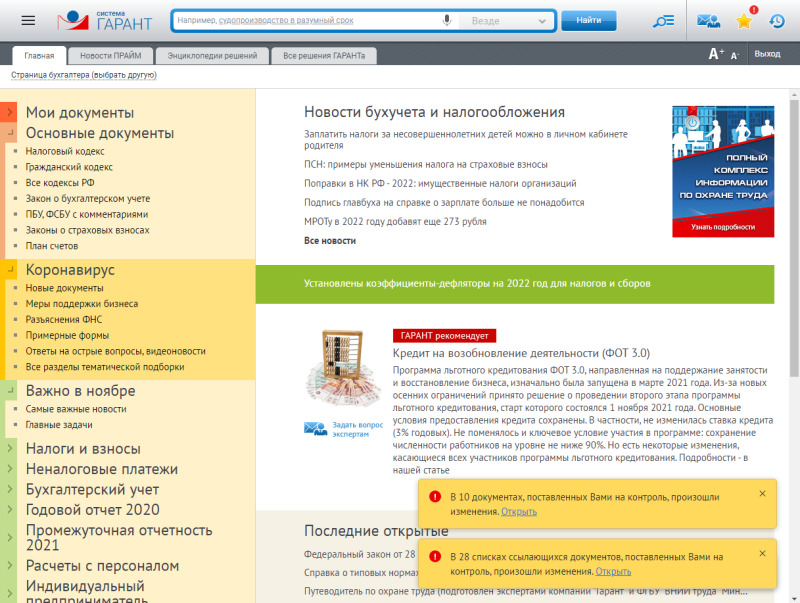Open Меры поддержки бизнеса

[x=82, y=304]
